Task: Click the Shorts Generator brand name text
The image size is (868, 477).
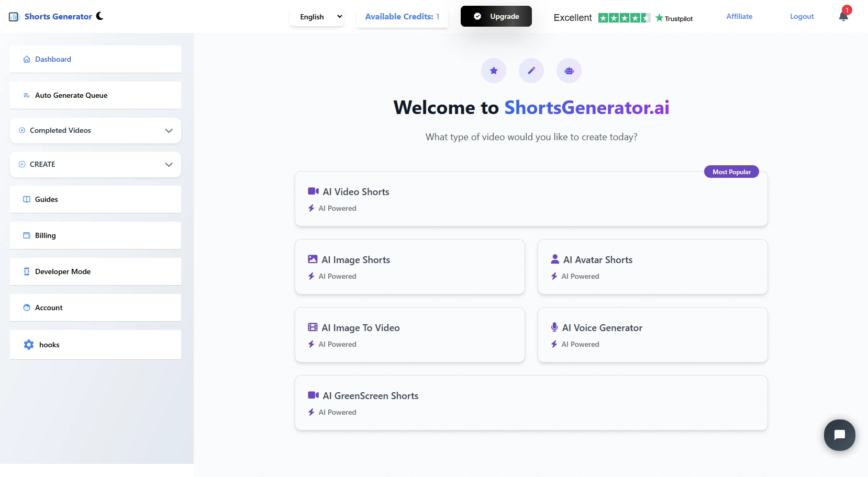Action: [58, 16]
